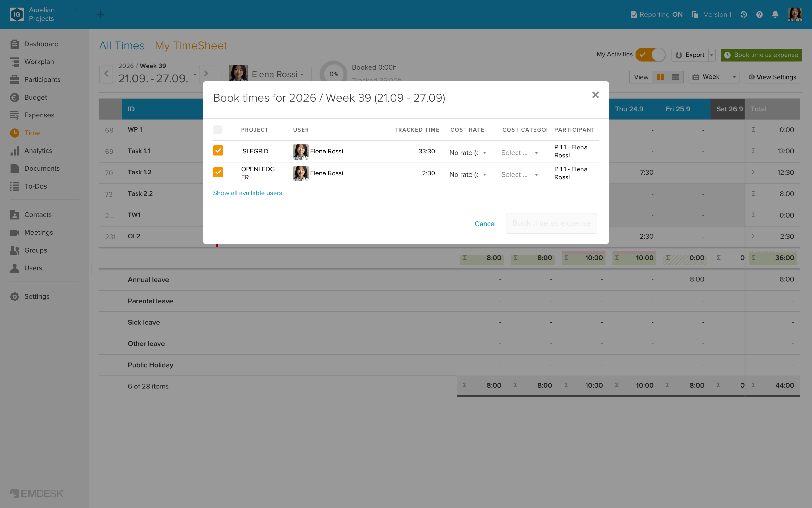This screenshot has height=508, width=812.
Task: Click the Task 2.2 row
Action: pyautogui.click(x=140, y=193)
